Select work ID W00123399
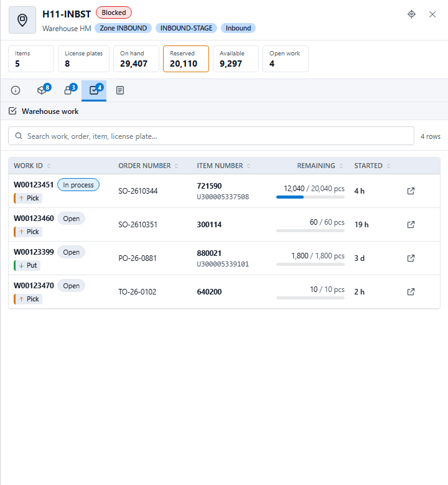448x485 pixels. (34, 252)
